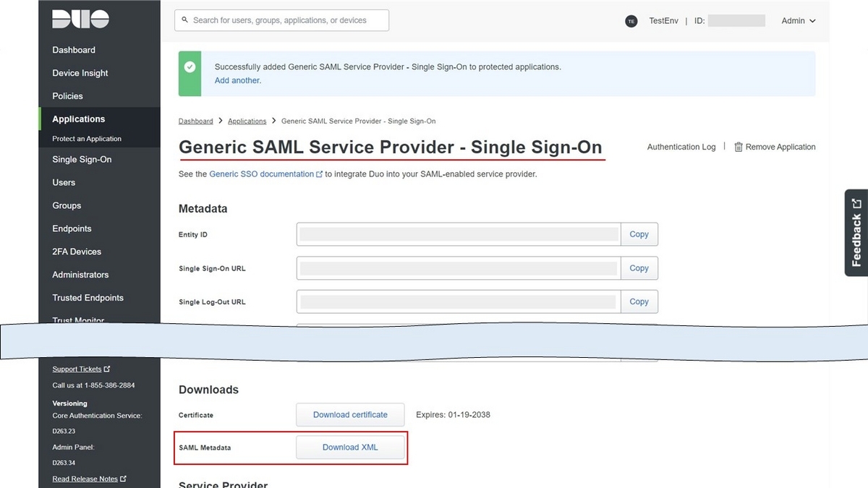Open Administrators in the sidebar

(x=80, y=275)
